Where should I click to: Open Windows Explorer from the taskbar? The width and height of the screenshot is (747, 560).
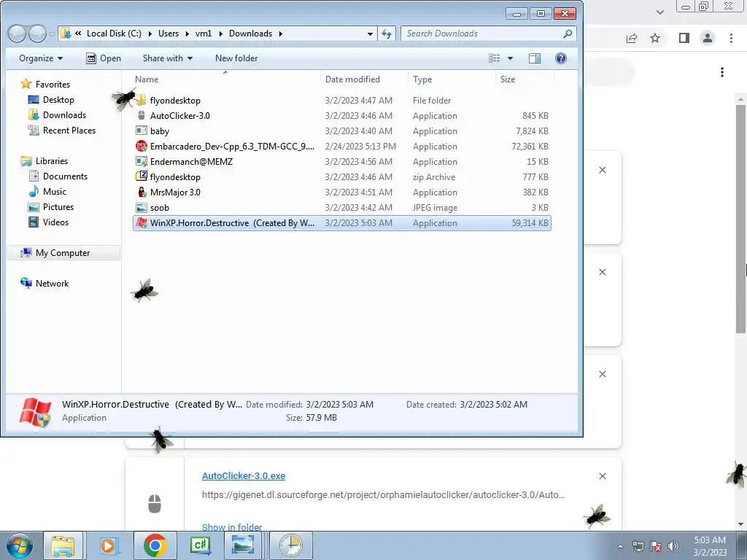63,545
